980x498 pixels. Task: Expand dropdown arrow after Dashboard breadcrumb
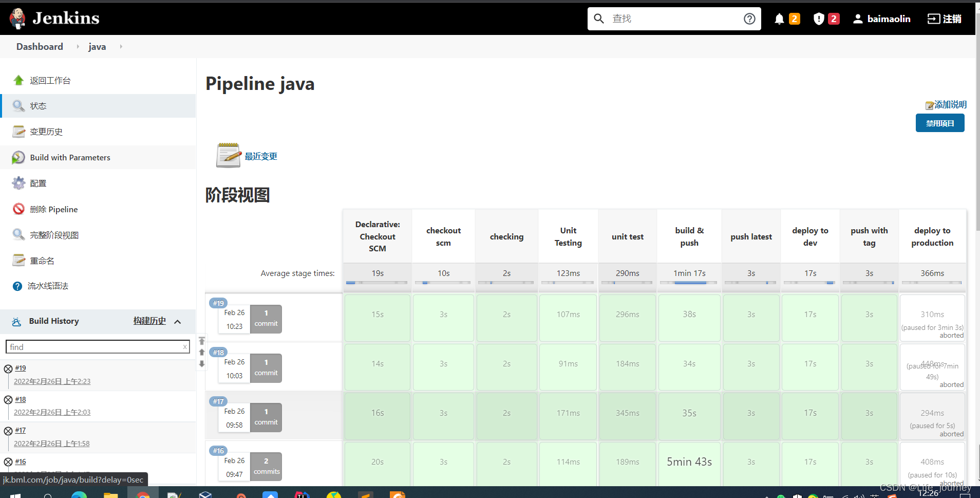pyautogui.click(x=78, y=47)
